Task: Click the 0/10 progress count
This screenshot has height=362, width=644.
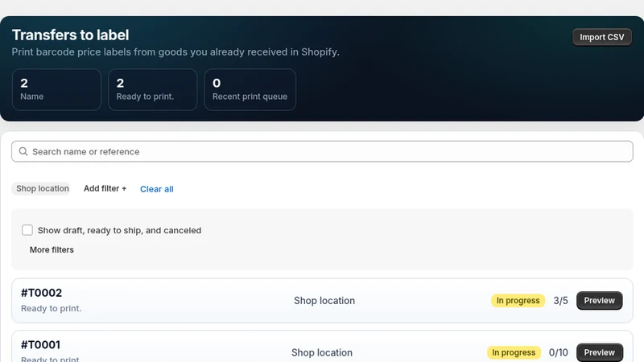Action: pos(559,352)
